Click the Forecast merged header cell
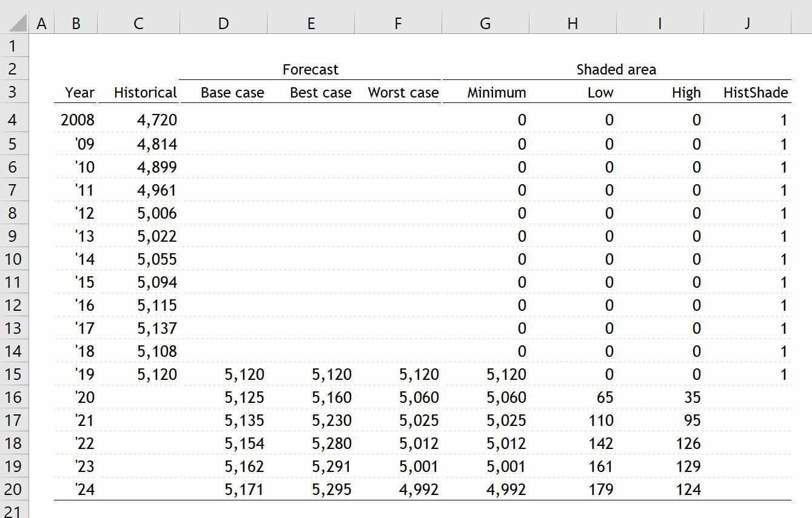This screenshot has height=518, width=812. [310, 68]
